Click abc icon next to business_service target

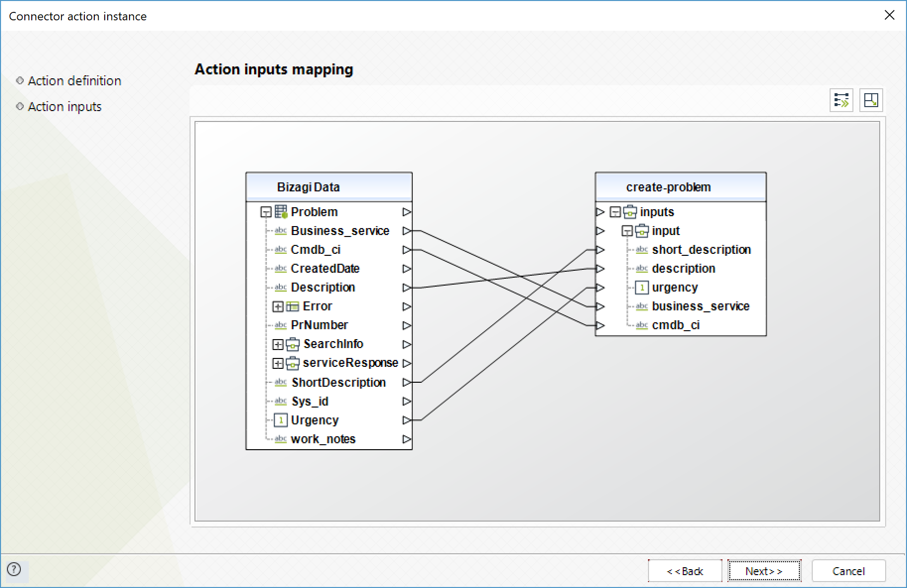(642, 306)
